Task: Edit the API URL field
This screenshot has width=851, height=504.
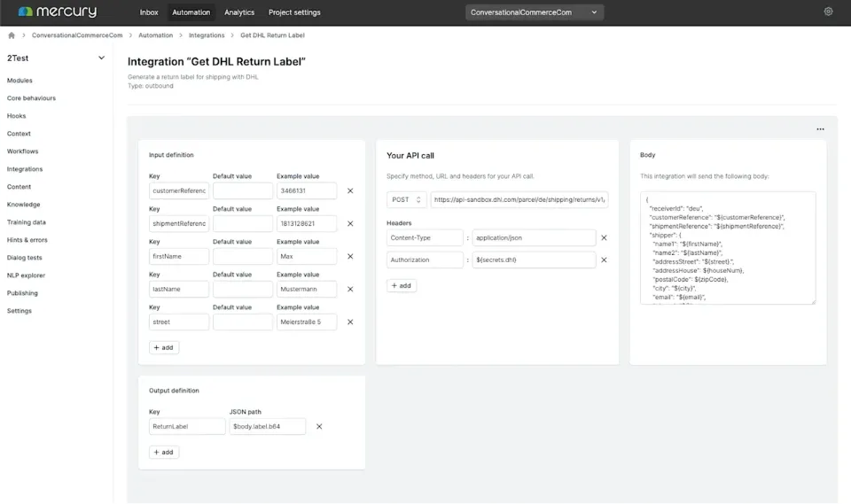Action: (519, 199)
